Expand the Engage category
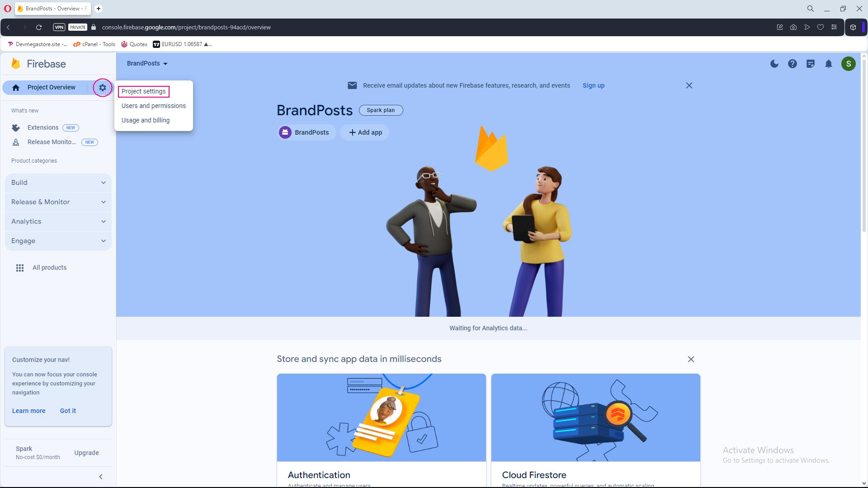The height and width of the screenshot is (488, 868). 58,241
